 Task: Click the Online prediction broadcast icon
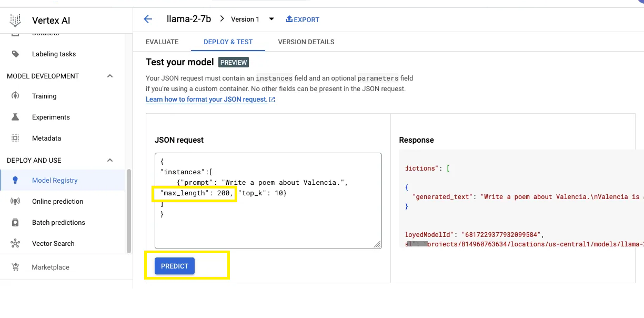click(x=15, y=201)
